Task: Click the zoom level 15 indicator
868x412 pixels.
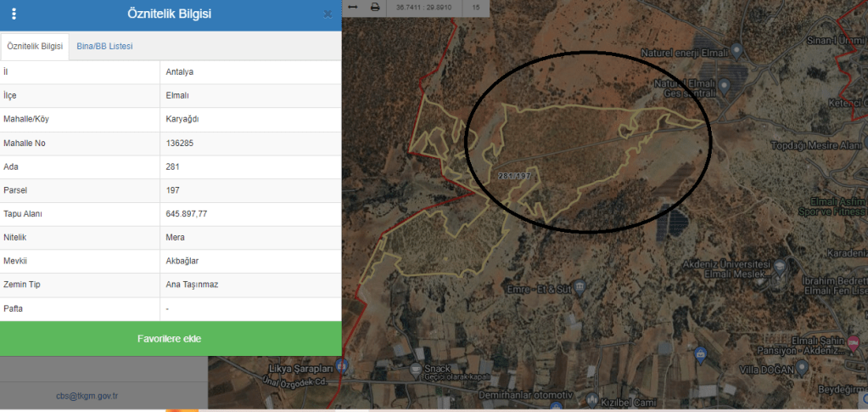Action: point(477,8)
